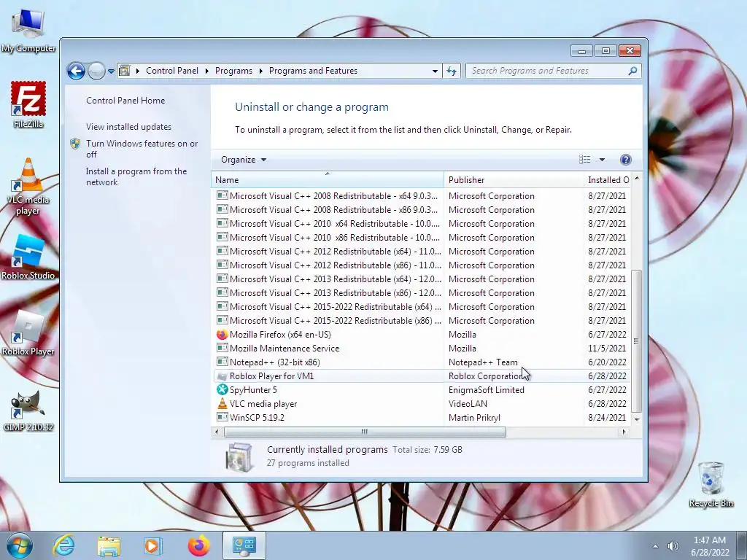The height and width of the screenshot is (560, 747).
Task: Click the Control Panel icon in address bar
Action: [x=124, y=71]
